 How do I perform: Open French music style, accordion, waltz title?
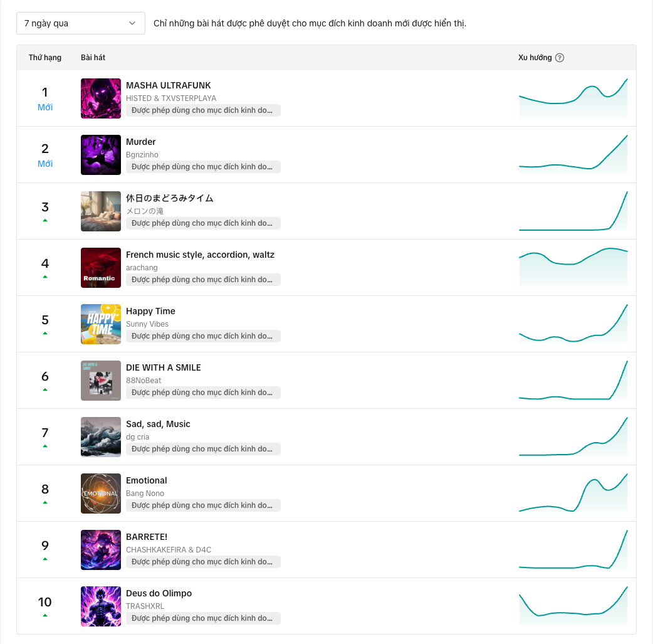point(200,255)
